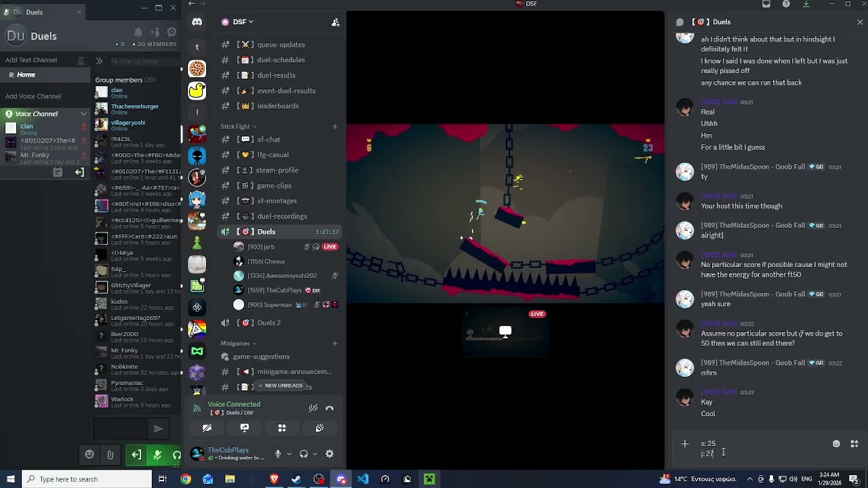Open the soundboard in voice panel

pos(319,428)
